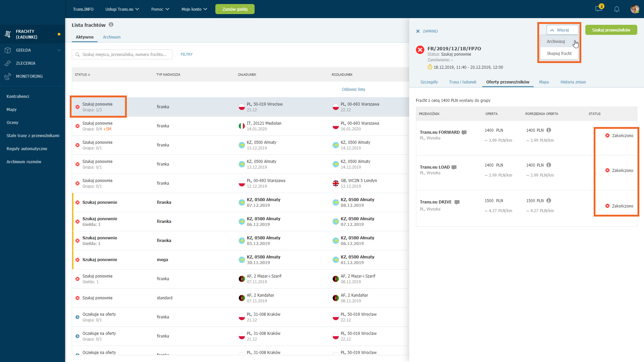The width and height of the screenshot is (644, 362).
Task: Open Kontrahenci in the sidebar
Action: [18, 97]
